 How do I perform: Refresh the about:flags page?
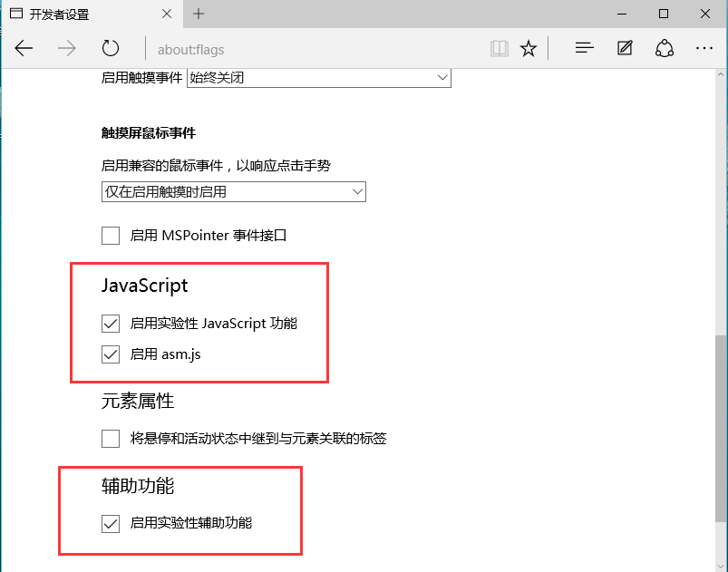point(110,48)
